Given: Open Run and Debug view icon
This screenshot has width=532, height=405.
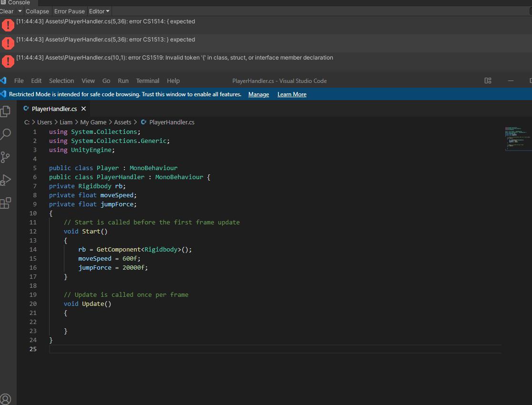Looking at the screenshot, I should click(6, 180).
